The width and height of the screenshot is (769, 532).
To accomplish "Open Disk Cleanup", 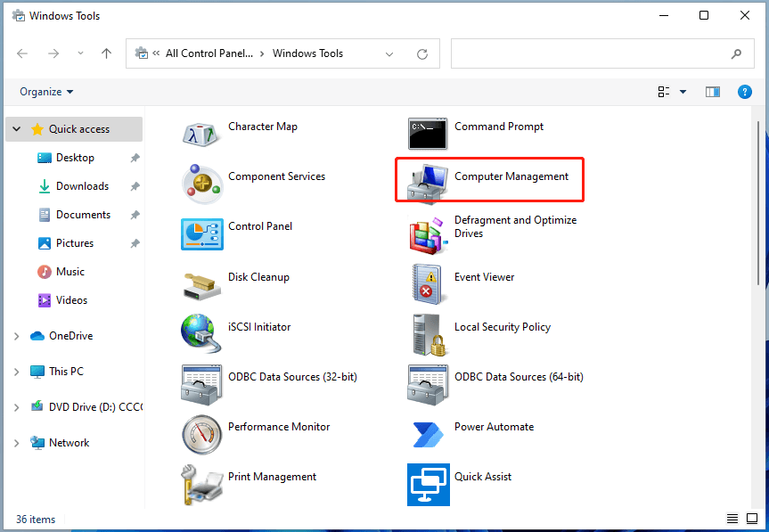I will pyautogui.click(x=258, y=276).
